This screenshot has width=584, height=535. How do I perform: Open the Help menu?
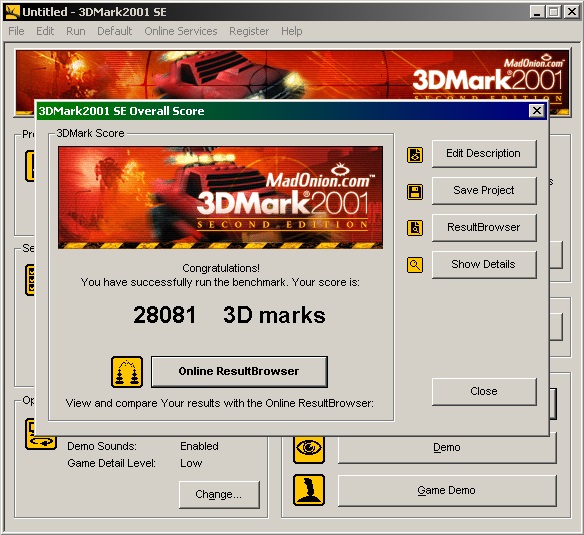(x=292, y=31)
